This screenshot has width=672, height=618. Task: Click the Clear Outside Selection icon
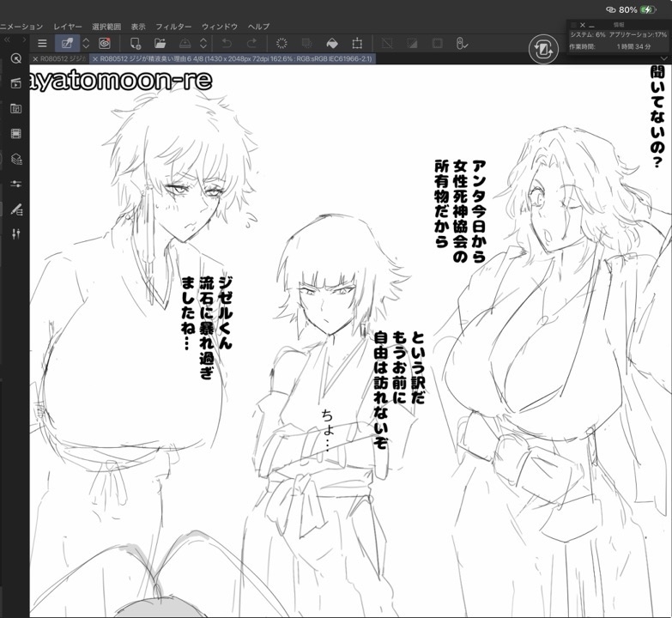point(307,43)
